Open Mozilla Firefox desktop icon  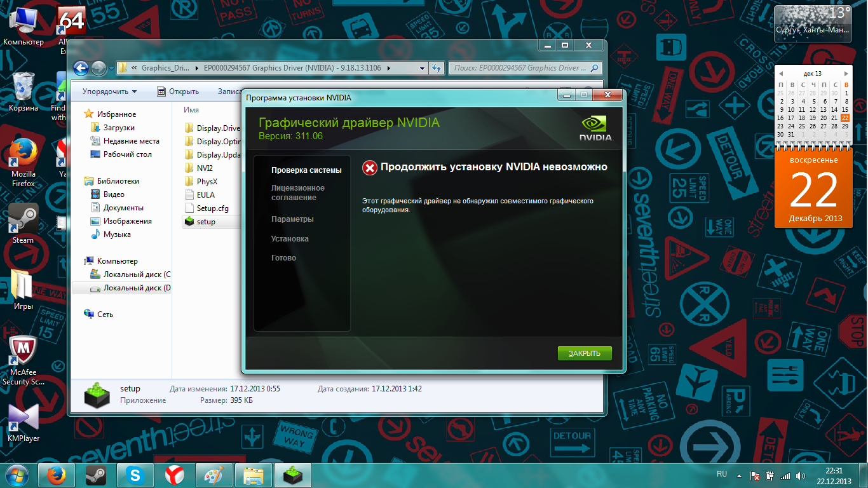[x=24, y=154]
